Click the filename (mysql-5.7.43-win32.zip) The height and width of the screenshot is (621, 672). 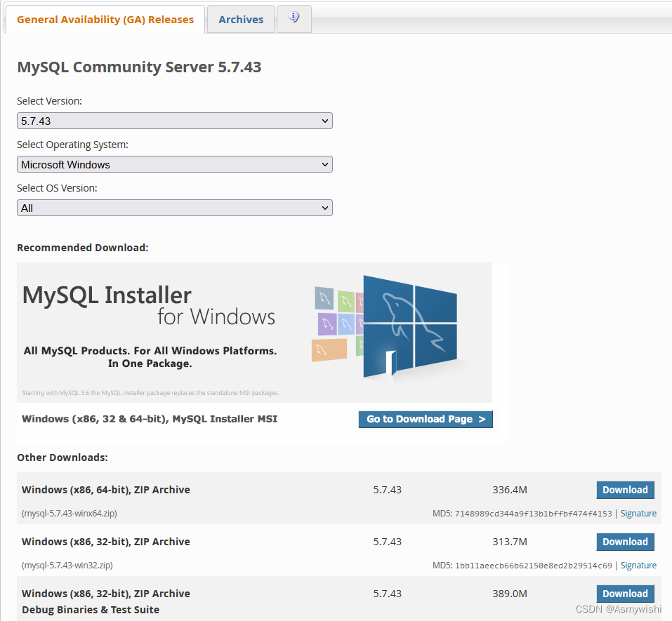[x=67, y=565]
